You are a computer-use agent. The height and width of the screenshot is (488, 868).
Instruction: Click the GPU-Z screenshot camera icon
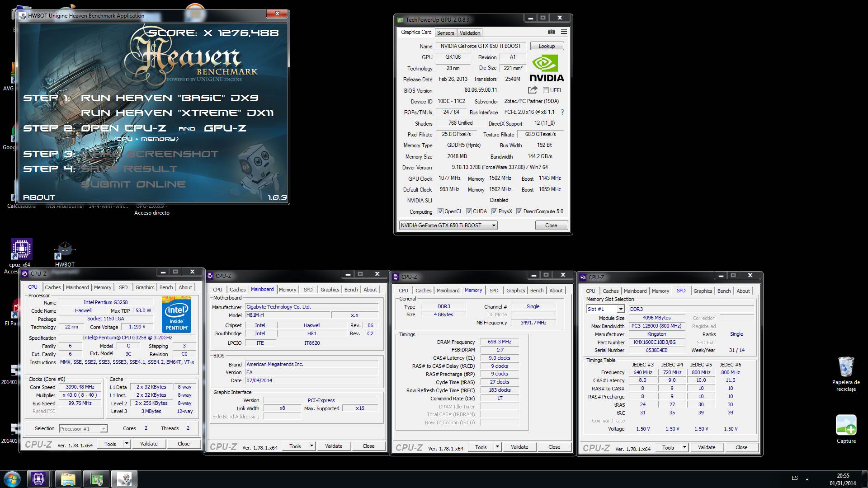(551, 32)
